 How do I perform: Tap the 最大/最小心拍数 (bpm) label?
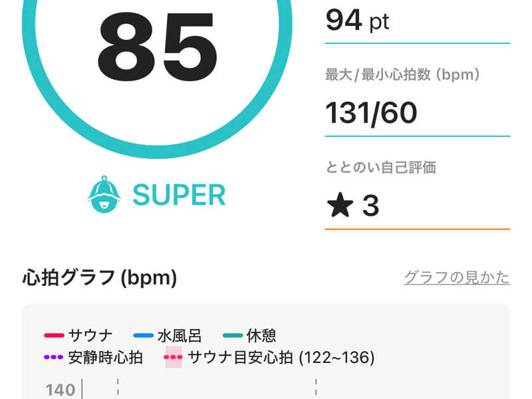coord(402,75)
